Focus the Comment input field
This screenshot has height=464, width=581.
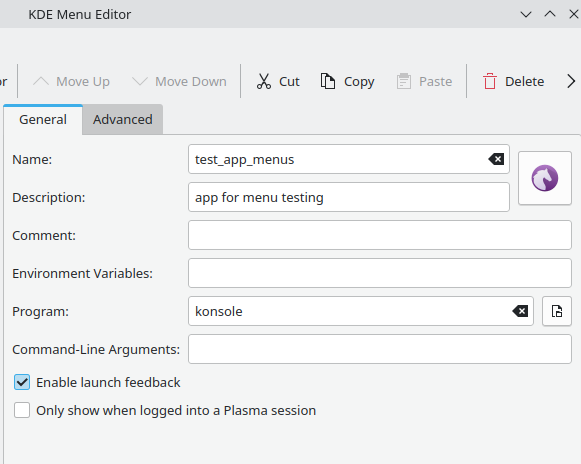(x=380, y=235)
